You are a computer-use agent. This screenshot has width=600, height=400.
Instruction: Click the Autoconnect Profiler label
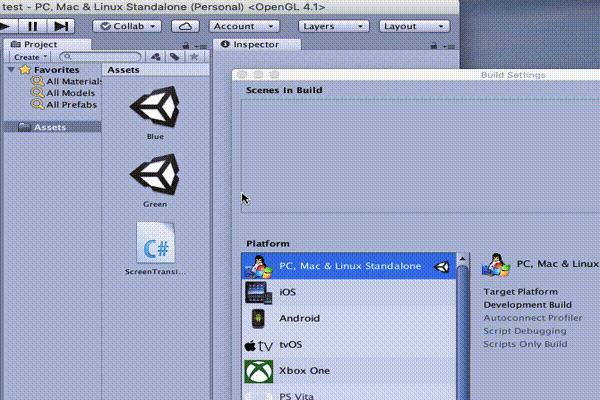(x=532, y=318)
